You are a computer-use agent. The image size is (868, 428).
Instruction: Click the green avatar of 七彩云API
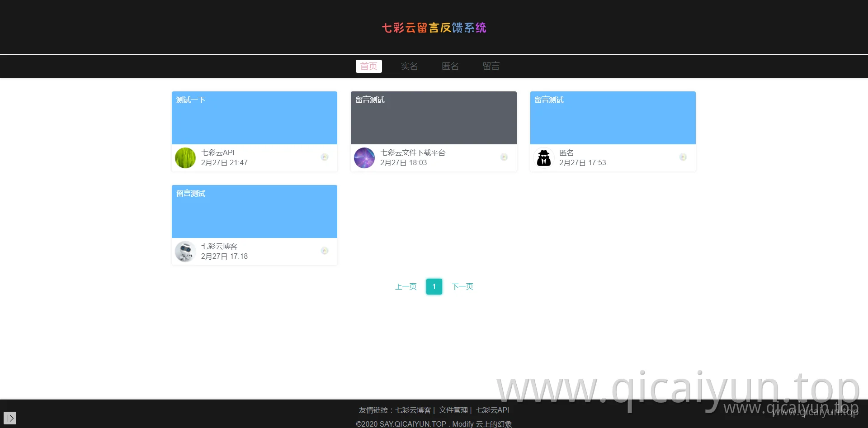[185, 158]
